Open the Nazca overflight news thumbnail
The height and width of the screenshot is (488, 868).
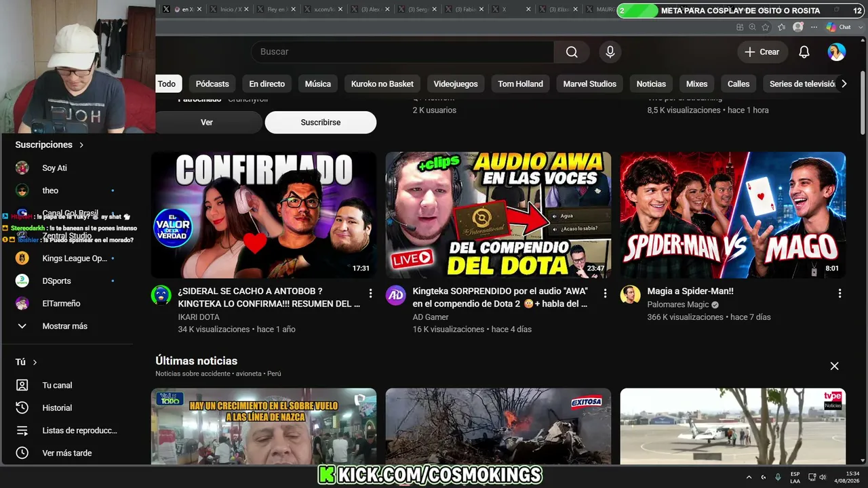[x=264, y=426]
